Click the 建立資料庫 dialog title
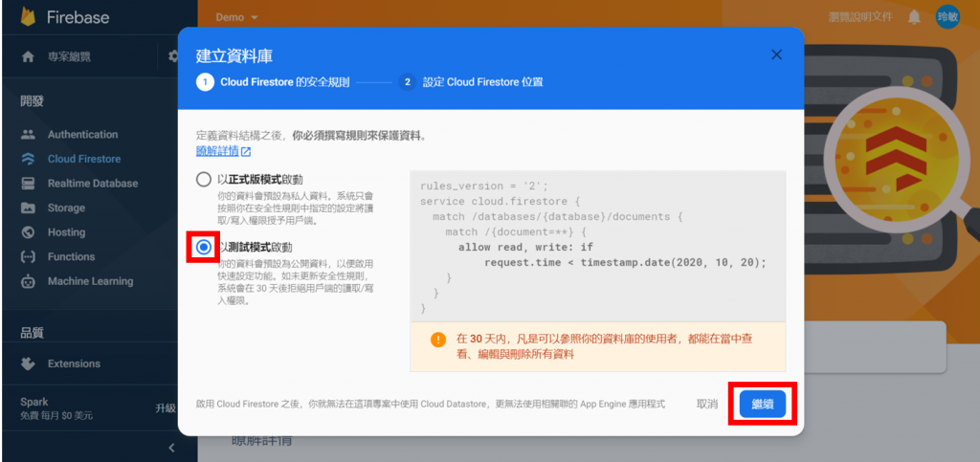 coord(234,55)
